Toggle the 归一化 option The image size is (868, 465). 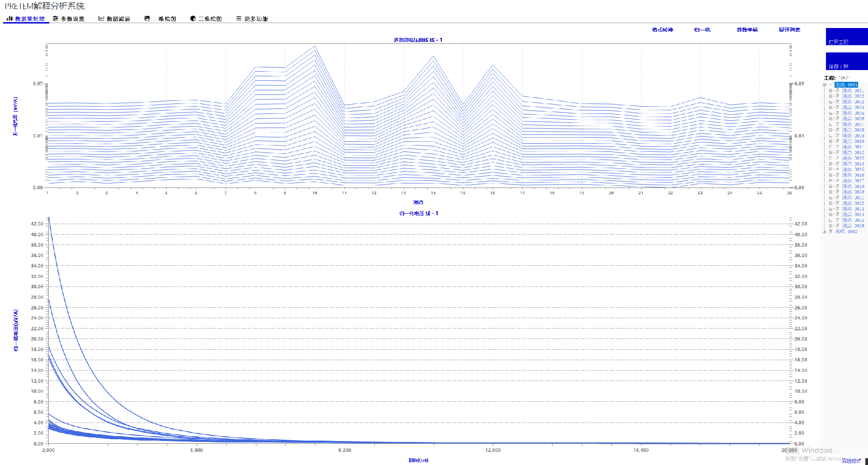(x=702, y=30)
